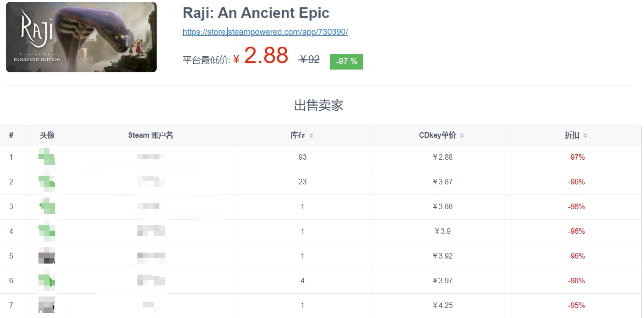
Task: Click the 头像 column header
Action: (x=47, y=135)
